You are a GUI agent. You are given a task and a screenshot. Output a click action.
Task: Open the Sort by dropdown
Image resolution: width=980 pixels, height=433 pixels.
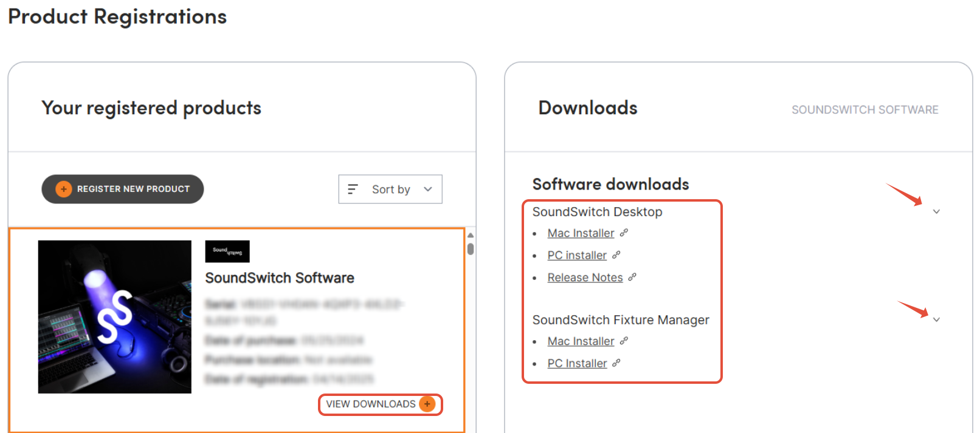(x=390, y=189)
